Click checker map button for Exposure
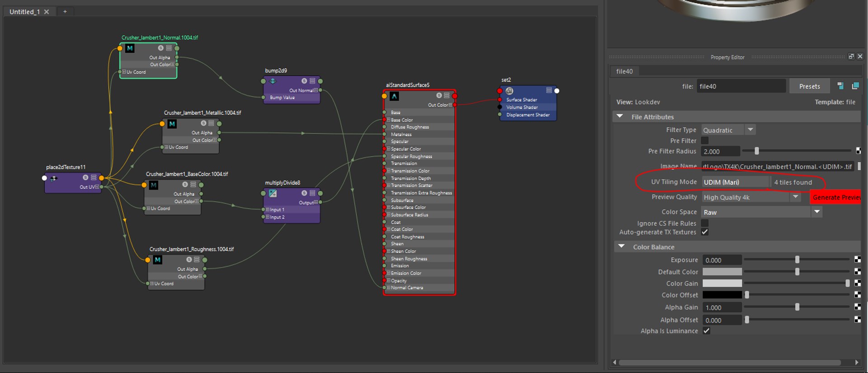 click(x=858, y=260)
